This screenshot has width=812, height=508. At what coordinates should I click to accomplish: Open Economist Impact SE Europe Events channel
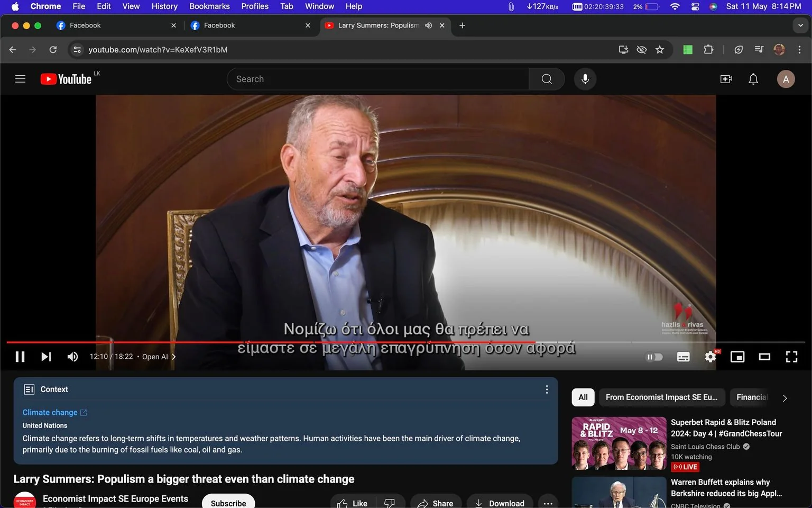pos(115,498)
